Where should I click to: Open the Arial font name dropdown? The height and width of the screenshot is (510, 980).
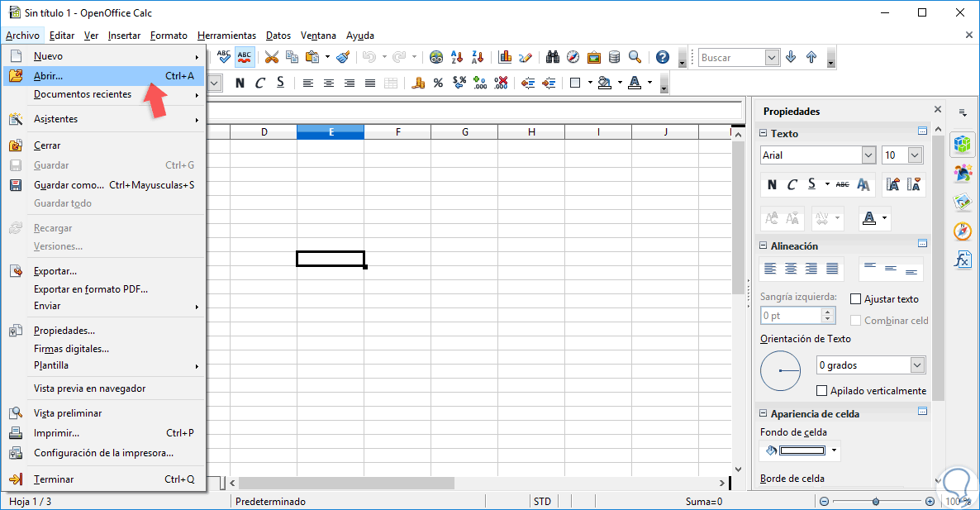[x=868, y=155]
